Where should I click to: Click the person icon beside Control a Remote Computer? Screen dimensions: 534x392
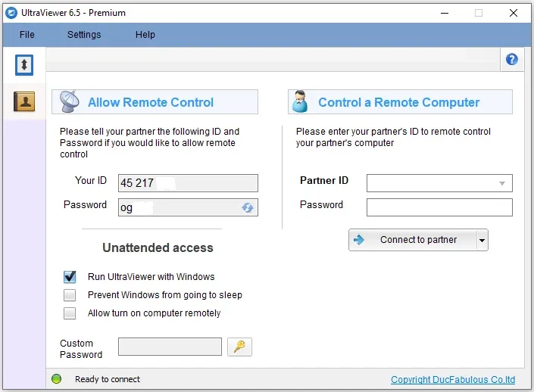[300, 101]
